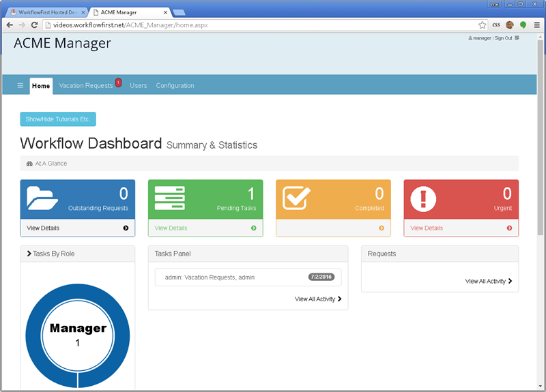Click the Outstanding Requests label
The image size is (546, 392).
pyautogui.click(x=98, y=208)
